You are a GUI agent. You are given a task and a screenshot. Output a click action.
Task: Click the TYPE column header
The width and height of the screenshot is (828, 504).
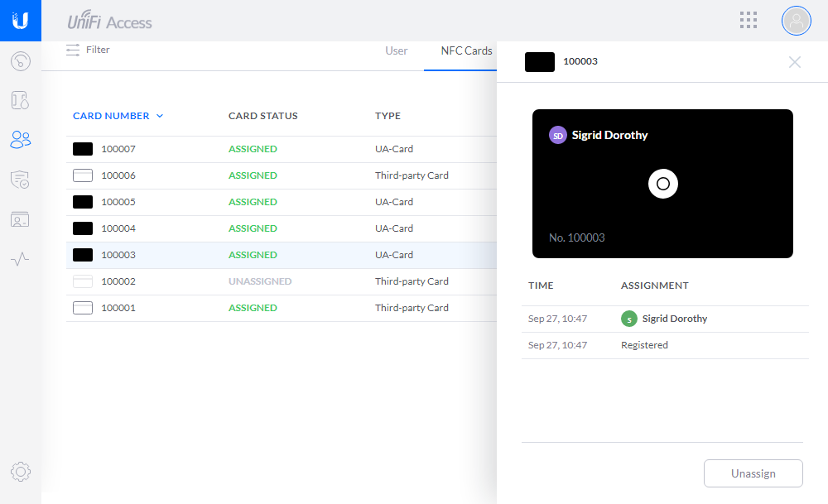coord(388,116)
